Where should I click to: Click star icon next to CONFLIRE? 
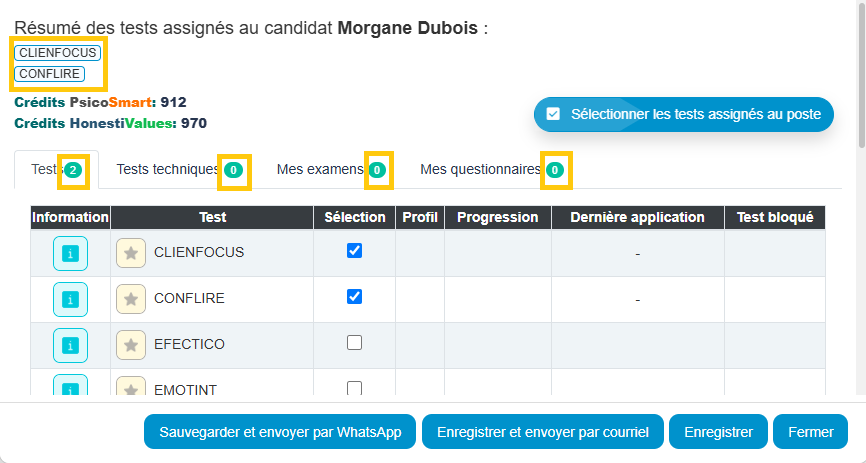click(x=131, y=299)
